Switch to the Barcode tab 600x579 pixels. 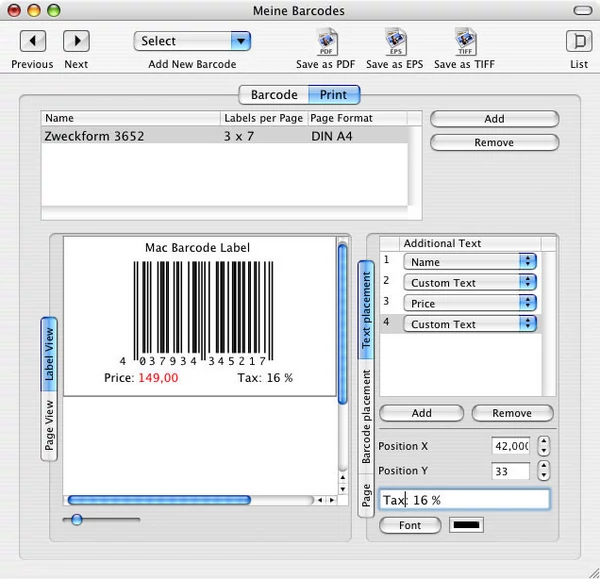(274, 95)
